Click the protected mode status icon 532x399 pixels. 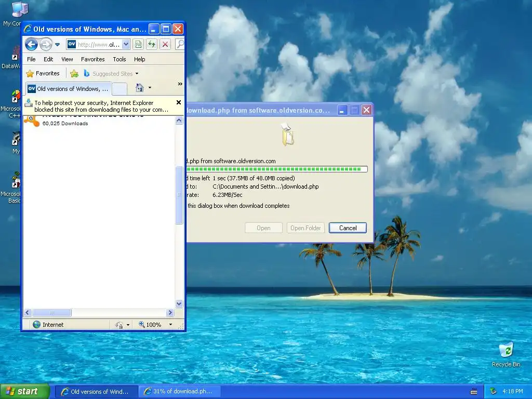coord(119,325)
